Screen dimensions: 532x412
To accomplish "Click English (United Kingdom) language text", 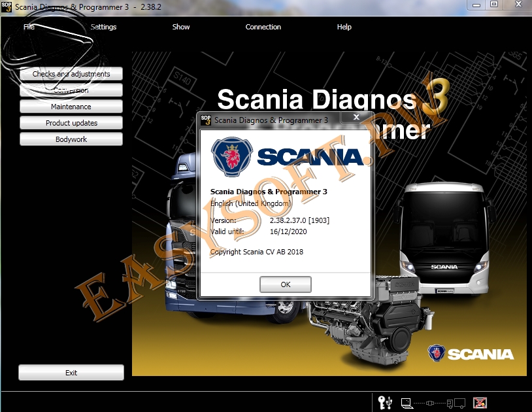I will coord(251,203).
